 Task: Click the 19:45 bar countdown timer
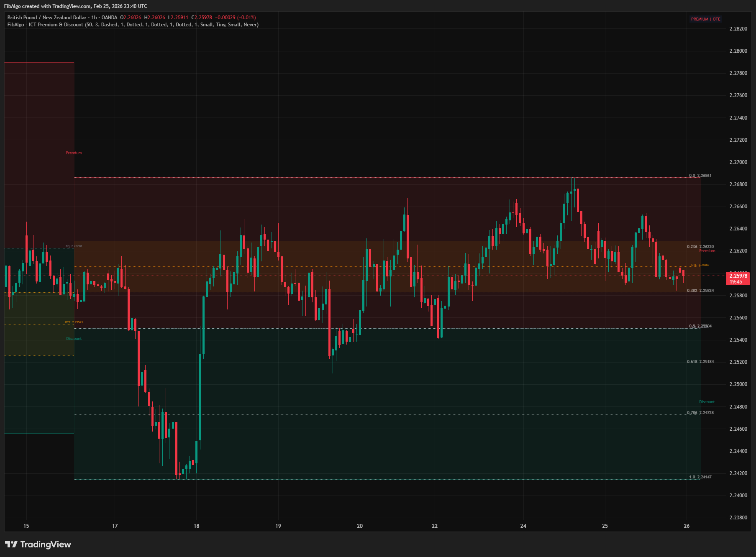(735, 282)
